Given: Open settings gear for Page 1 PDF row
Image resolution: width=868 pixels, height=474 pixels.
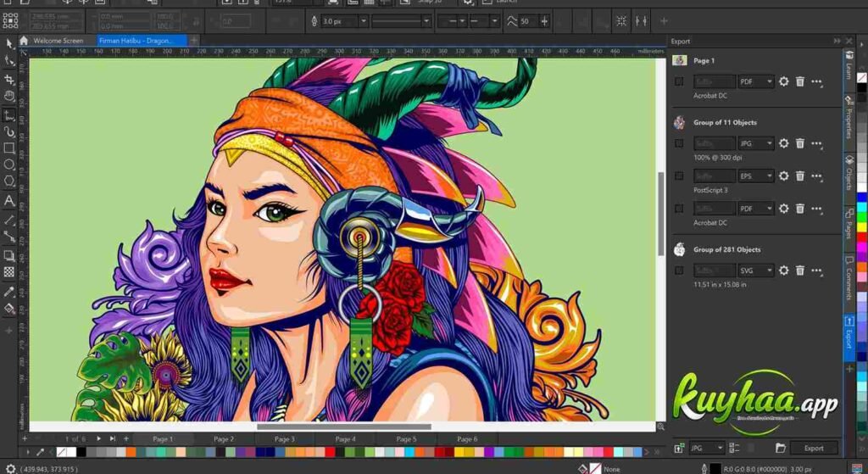Looking at the screenshot, I should tap(783, 81).
